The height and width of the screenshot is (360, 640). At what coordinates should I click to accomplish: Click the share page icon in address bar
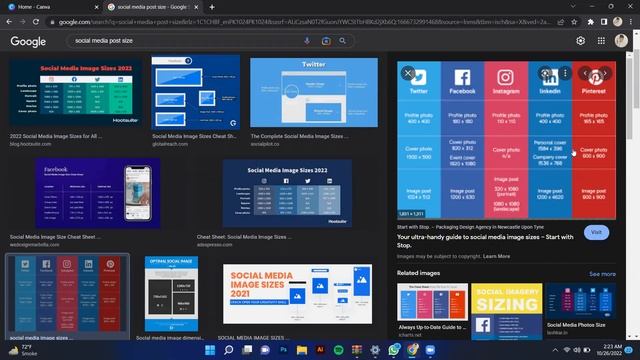point(561,22)
